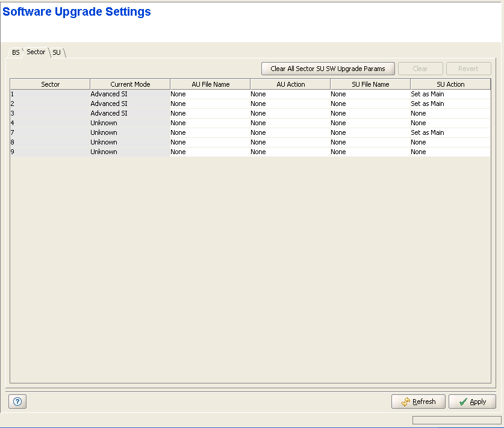Click the help question mark icon
Screen dimensions: 504x428
click(17, 402)
